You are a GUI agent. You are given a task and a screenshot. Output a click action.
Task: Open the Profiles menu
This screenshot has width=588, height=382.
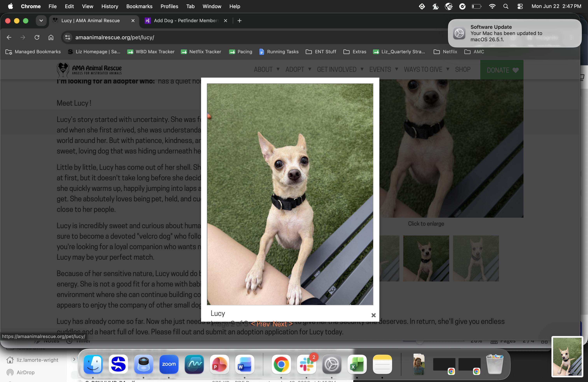169,6
